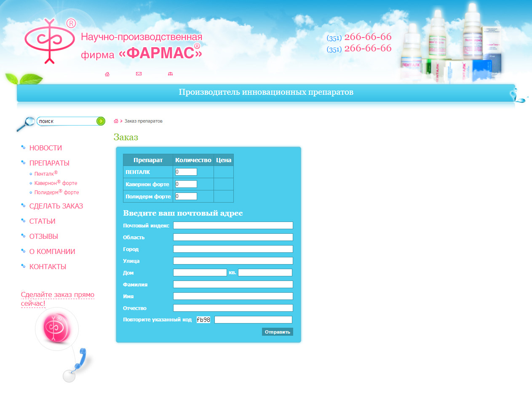Screen dimensions: 532x393
Task: Click the 'Цена' table header
Action: [224, 160]
